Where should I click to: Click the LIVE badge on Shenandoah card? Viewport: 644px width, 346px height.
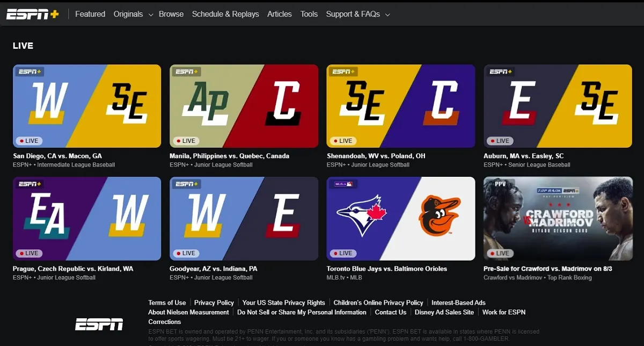(x=343, y=141)
